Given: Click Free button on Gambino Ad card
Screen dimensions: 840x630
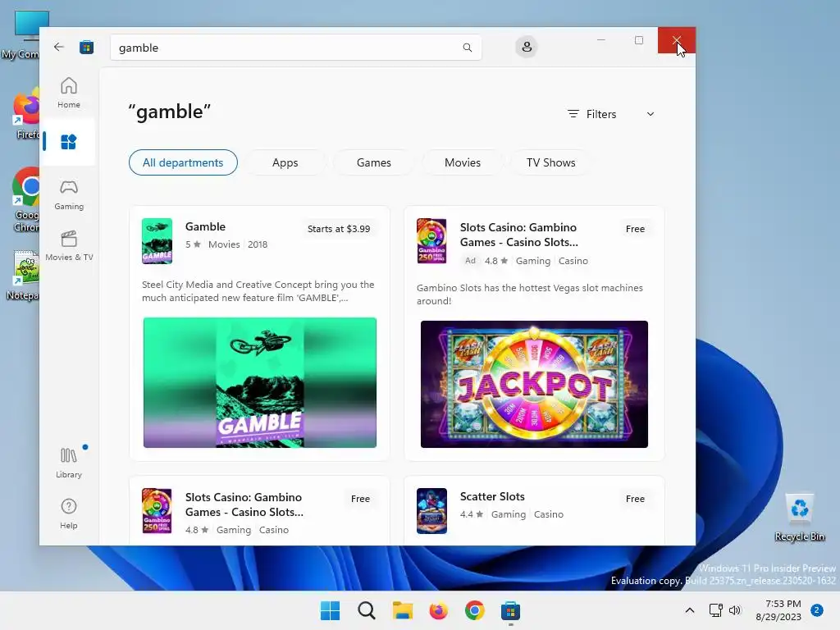Looking at the screenshot, I should tap(636, 229).
